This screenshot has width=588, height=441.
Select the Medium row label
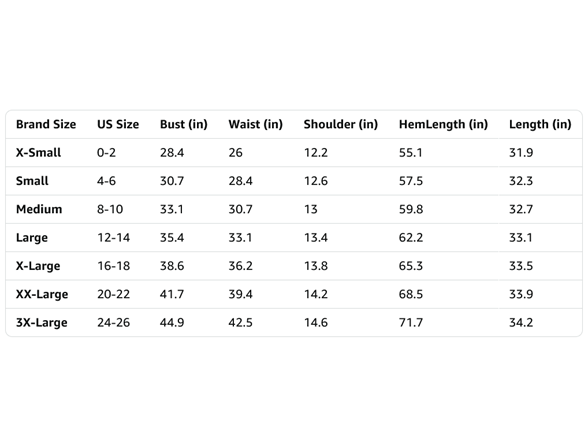(x=39, y=209)
